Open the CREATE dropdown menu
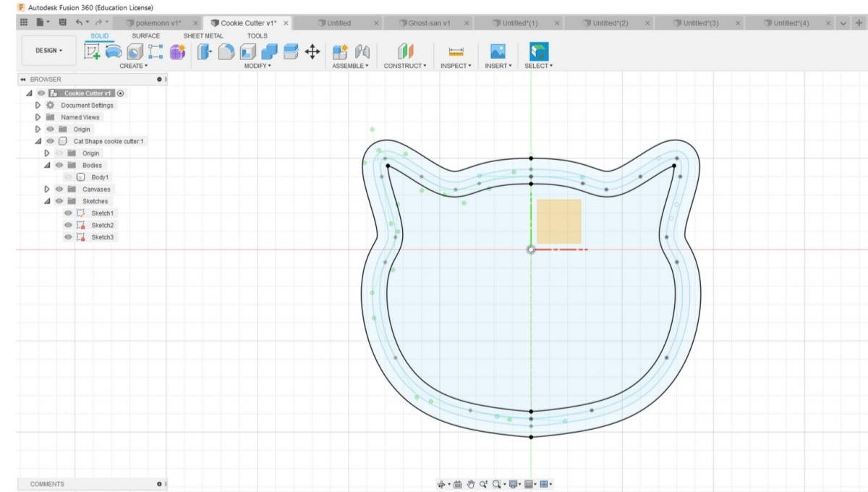 click(133, 66)
